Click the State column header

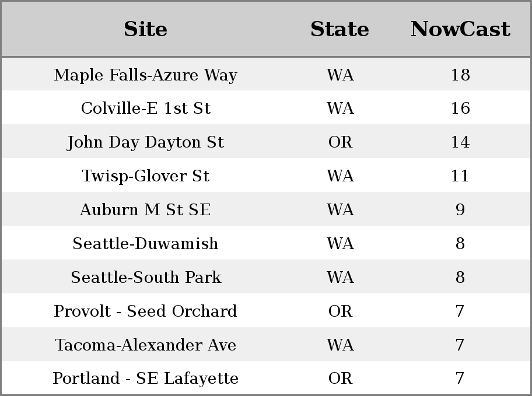point(339,29)
